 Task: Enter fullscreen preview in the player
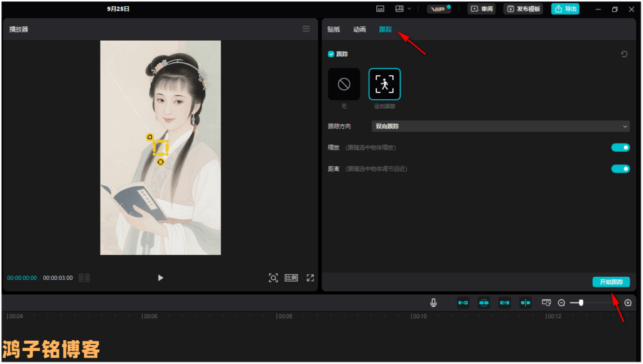click(x=310, y=277)
